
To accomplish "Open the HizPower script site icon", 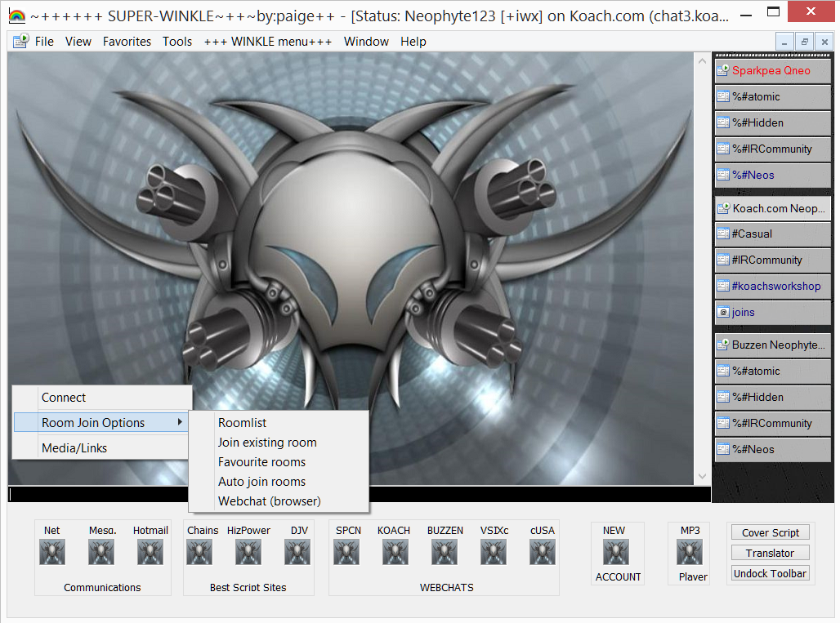I will pyautogui.click(x=248, y=553).
